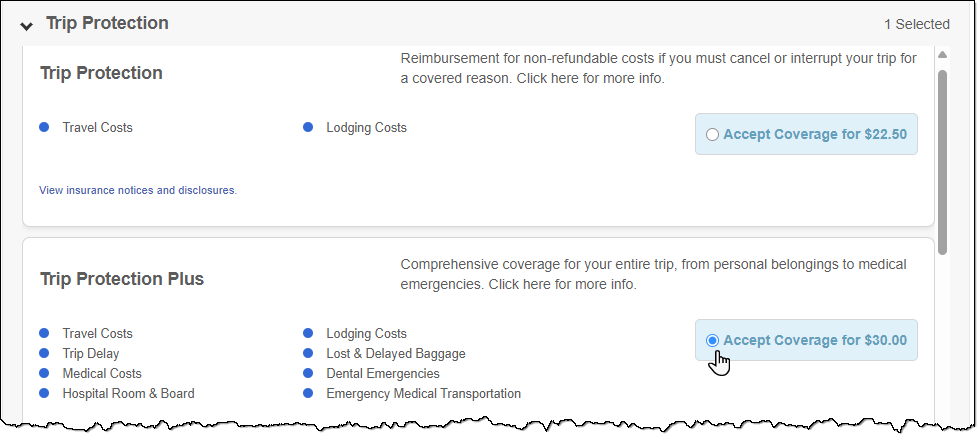Click the Hospital Room & Board bullet icon
979x438 pixels.
tap(44, 393)
